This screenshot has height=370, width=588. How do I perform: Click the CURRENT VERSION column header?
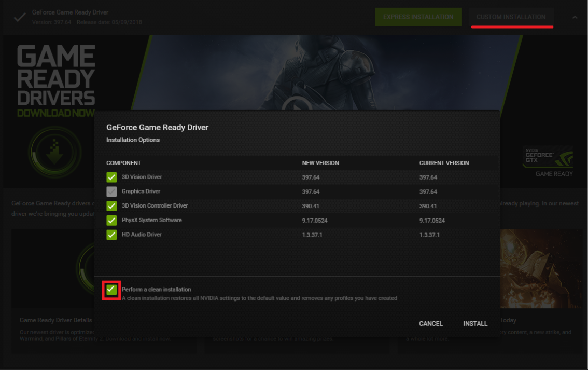(444, 163)
